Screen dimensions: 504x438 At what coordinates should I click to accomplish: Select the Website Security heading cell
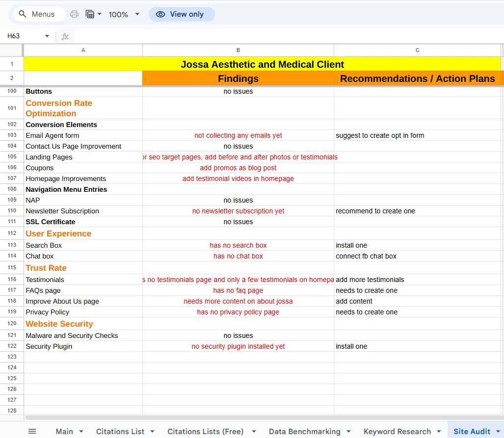point(83,324)
